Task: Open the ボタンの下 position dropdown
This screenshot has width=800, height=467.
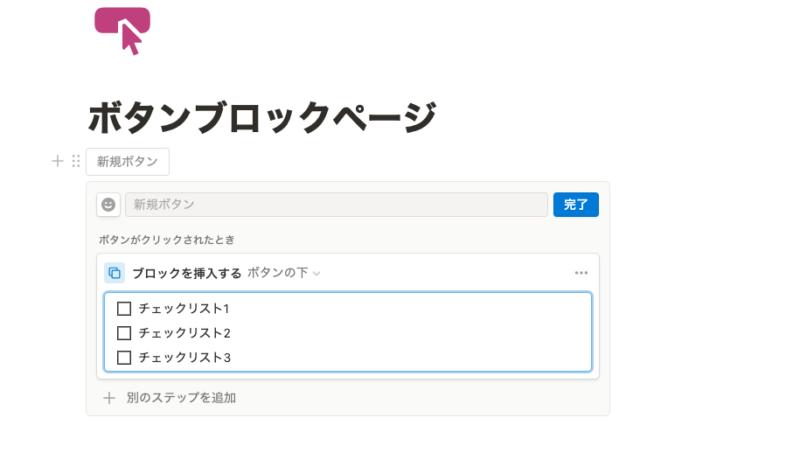Action: [x=284, y=273]
